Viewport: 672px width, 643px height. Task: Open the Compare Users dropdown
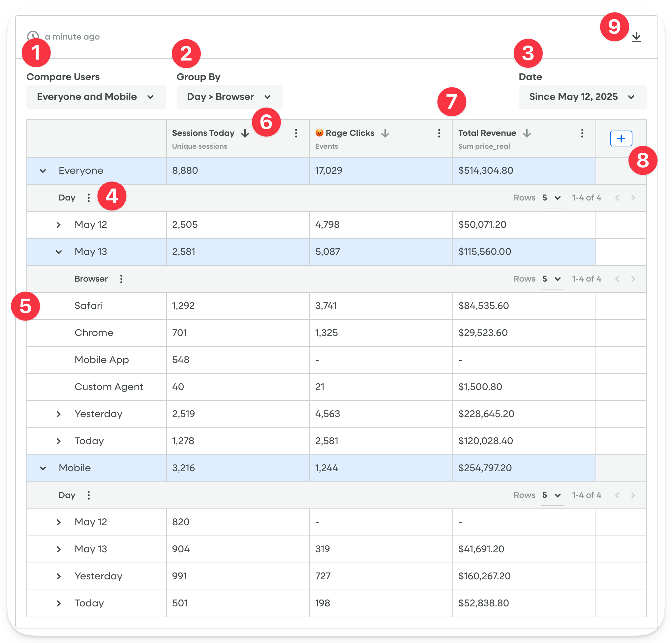coord(96,97)
